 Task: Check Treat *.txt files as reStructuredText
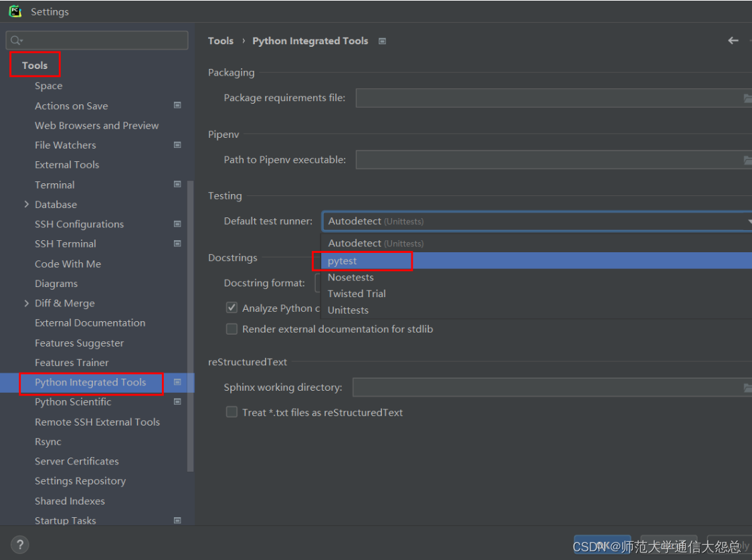(231, 412)
